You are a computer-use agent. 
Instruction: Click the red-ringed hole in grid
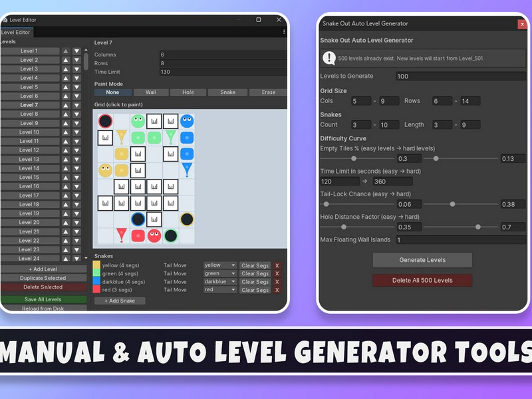tap(105, 121)
